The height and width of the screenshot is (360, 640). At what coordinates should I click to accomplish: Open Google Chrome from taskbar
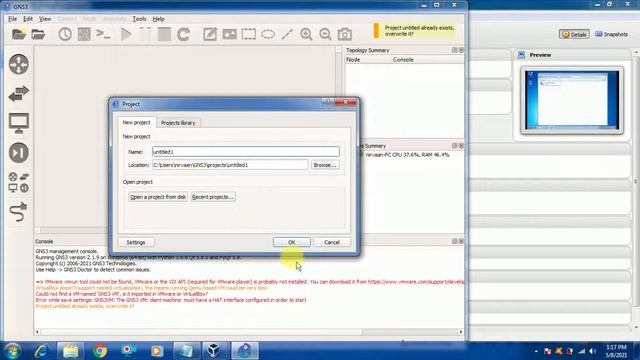pyautogui.click(x=100, y=351)
